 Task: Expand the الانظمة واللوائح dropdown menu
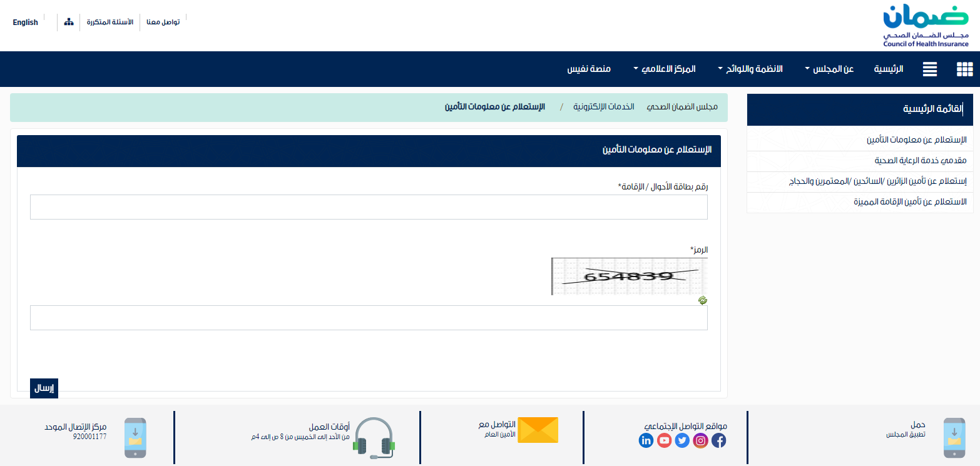pyautogui.click(x=750, y=69)
